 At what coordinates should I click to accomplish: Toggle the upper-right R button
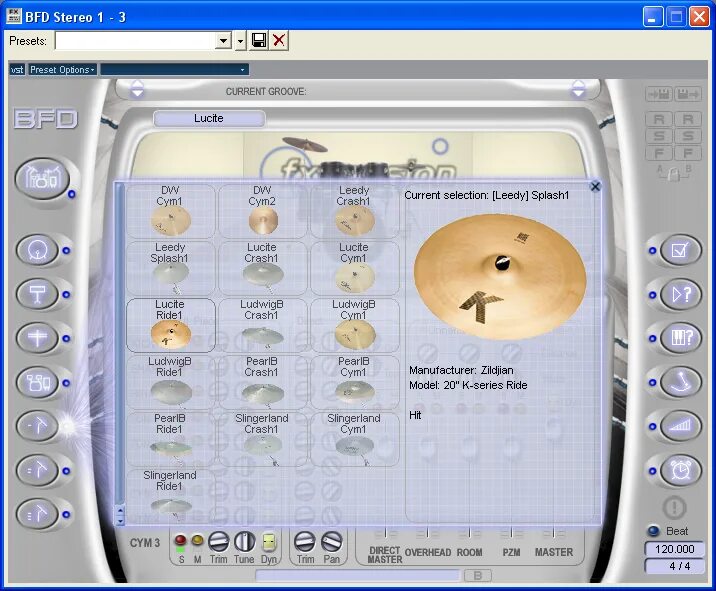point(688,119)
